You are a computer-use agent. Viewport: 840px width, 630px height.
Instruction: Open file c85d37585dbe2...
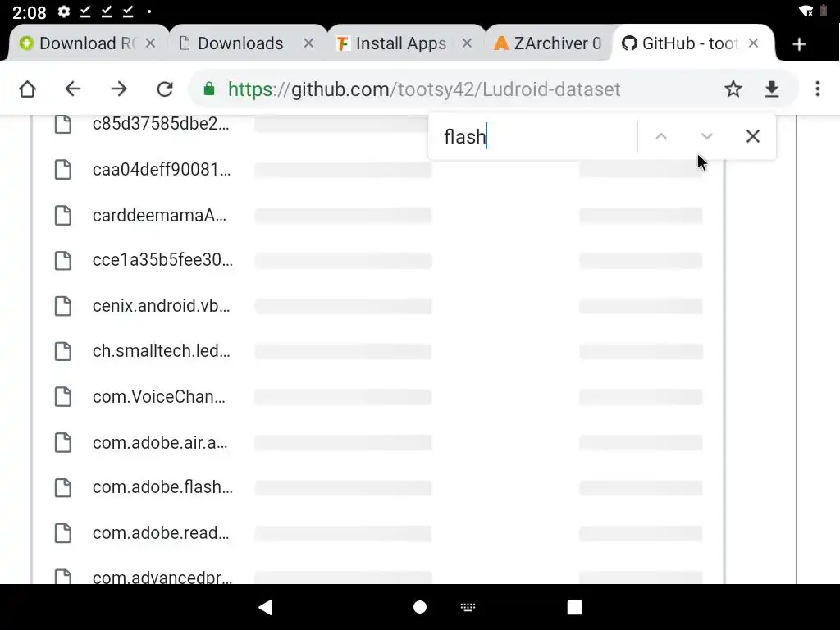161,124
